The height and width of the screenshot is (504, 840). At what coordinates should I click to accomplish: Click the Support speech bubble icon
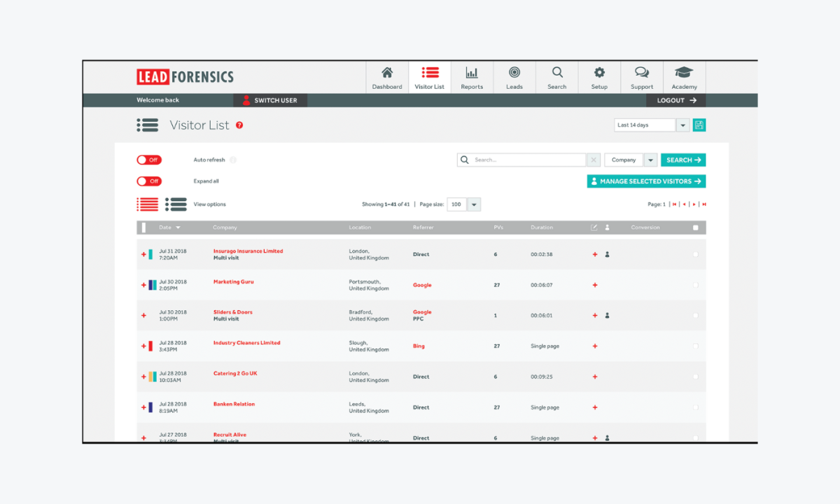[x=641, y=77]
